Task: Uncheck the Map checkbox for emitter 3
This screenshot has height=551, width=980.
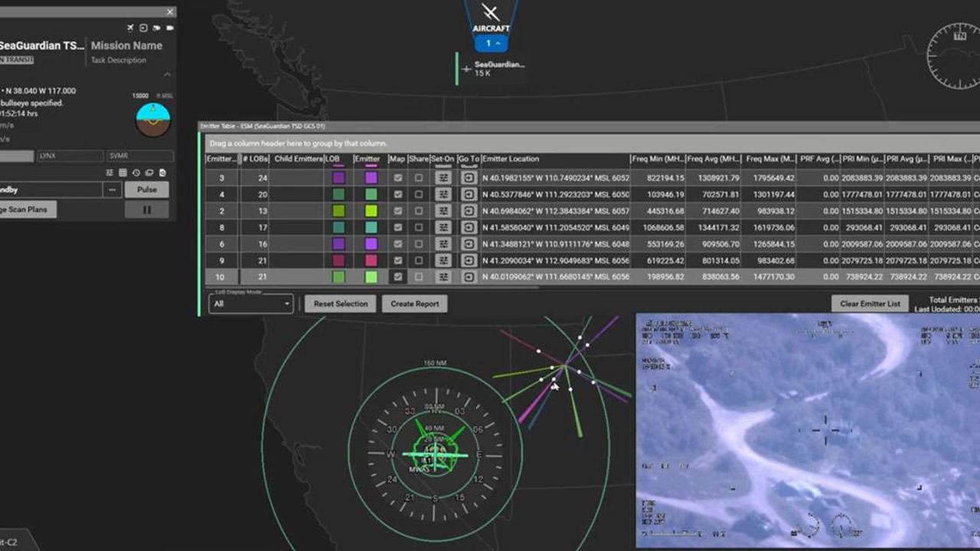Action: point(397,178)
